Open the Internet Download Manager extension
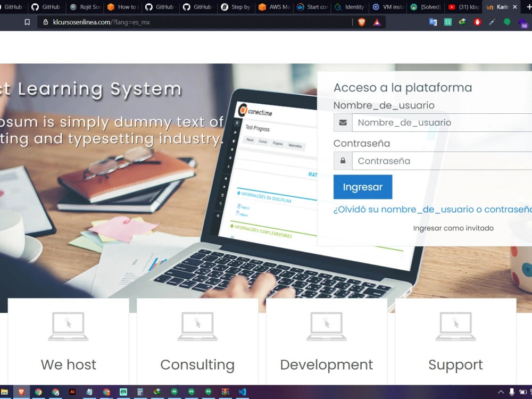532x399 pixels. (x=462, y=22)
